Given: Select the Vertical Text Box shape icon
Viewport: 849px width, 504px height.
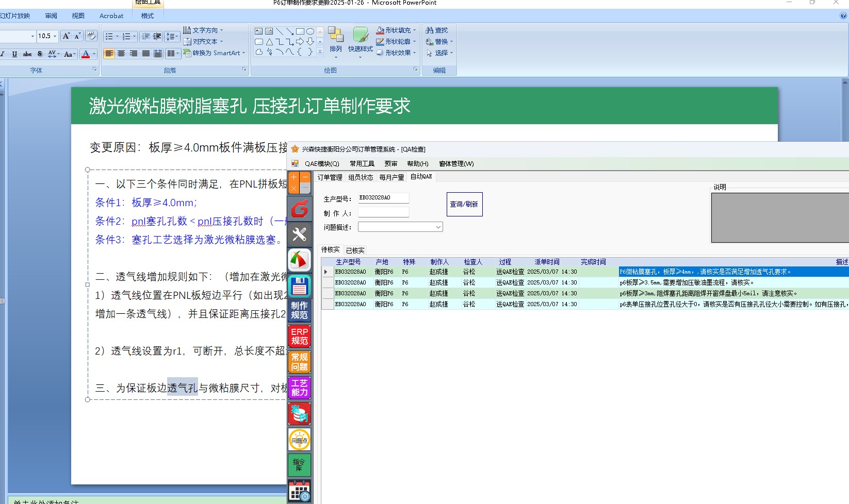Looking at the screenshot, I should [269, 31].
